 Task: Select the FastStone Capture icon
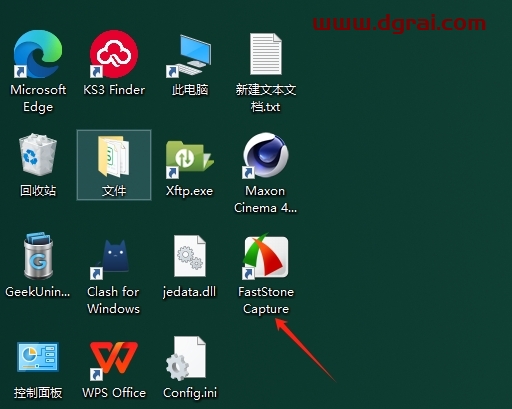point(265,256)
